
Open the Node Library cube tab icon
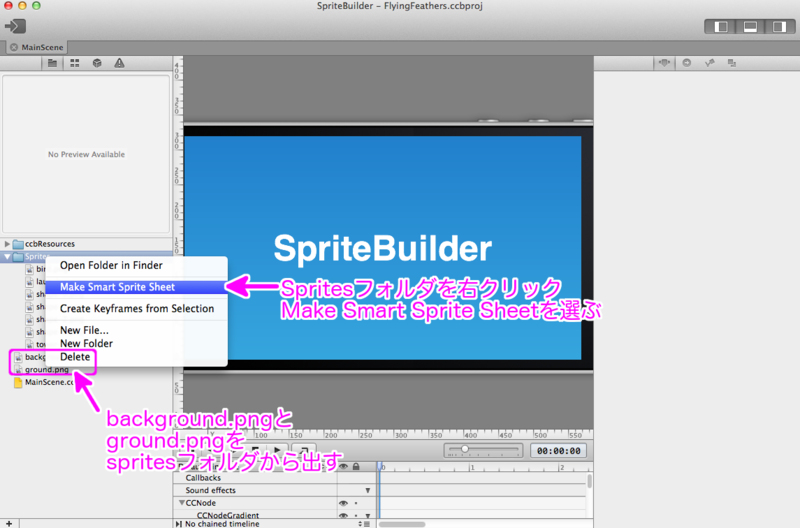click(x=97, y=63)
